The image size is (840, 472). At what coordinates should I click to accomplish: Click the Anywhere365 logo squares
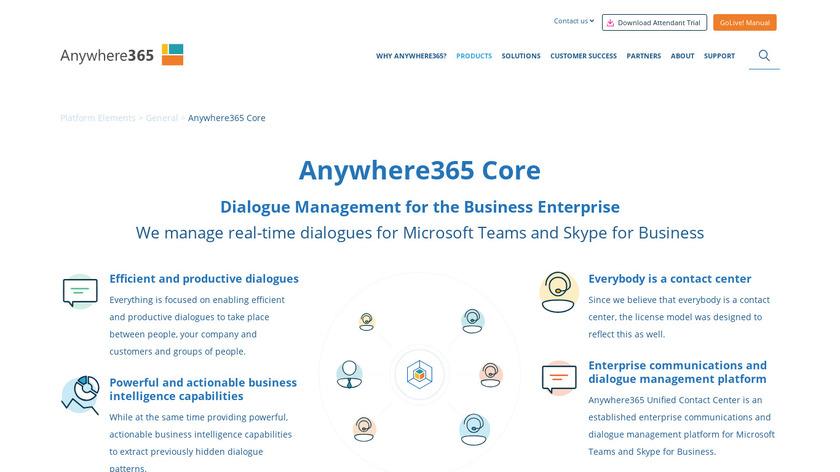172,55
